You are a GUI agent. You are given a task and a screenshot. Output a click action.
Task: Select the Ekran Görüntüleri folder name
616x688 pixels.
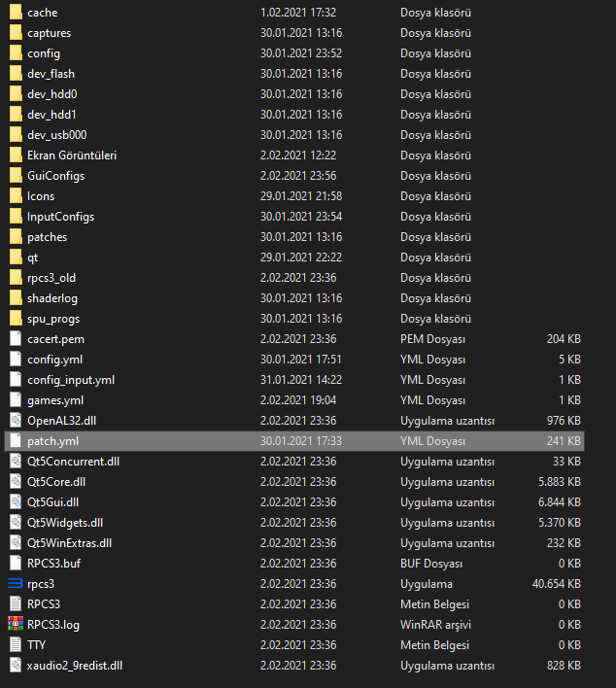click(72, 155)
